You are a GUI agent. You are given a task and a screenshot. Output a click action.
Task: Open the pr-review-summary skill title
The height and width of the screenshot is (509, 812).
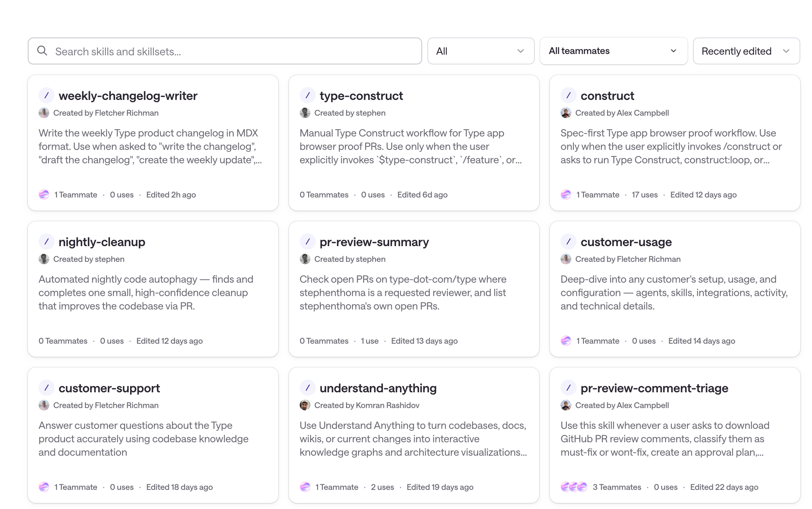click(374, 242)
